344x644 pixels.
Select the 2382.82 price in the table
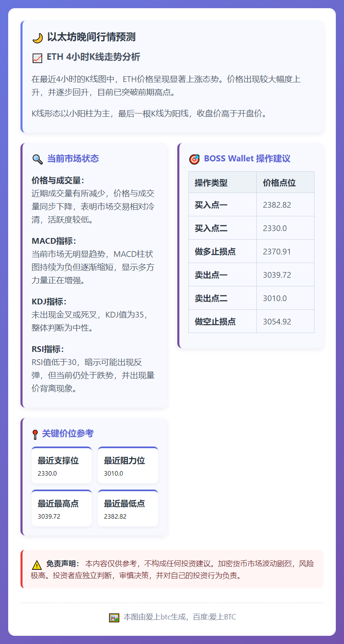click(277, 205)
